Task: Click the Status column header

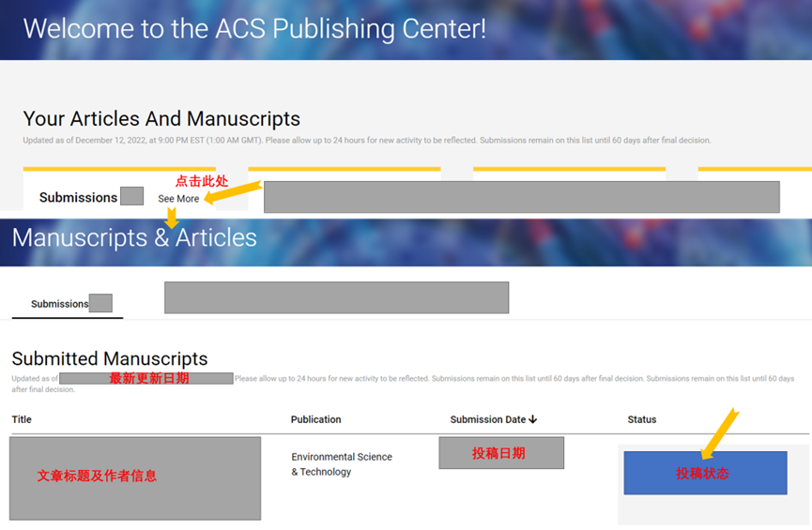Action: tap(642, 419)
